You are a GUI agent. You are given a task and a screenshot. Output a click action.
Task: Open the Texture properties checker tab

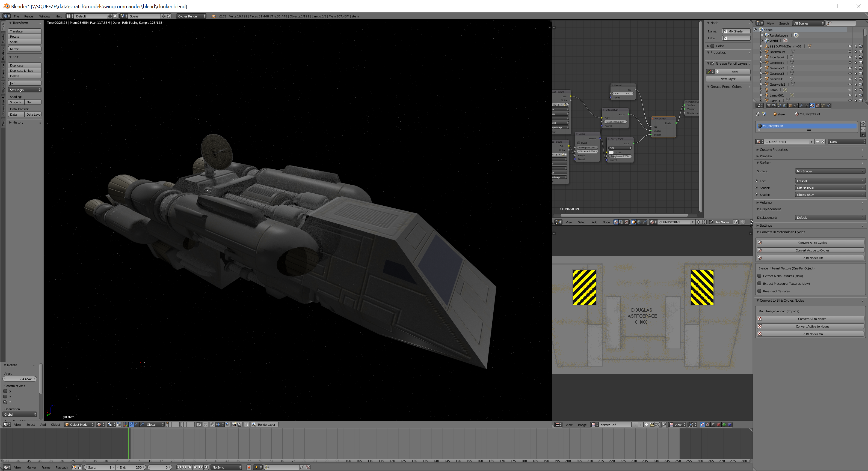click(x=817, y=106)
